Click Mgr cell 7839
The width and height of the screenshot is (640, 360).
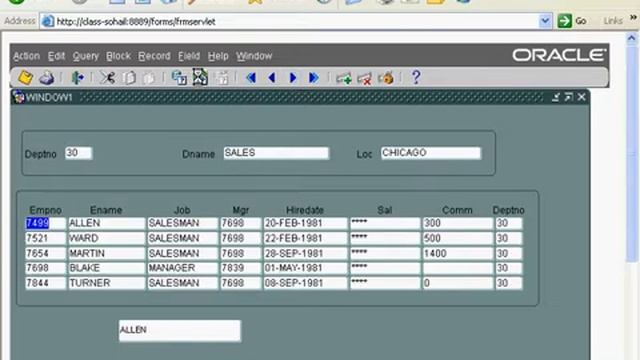tap(240, 268)
